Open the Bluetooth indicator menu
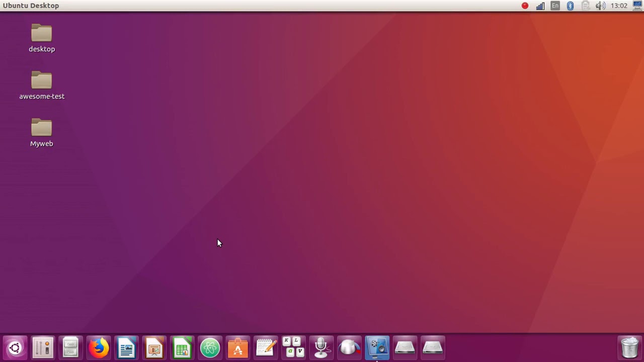Image resolution: width=644 pixels, height=362 pixels. (x=570, y=6)
